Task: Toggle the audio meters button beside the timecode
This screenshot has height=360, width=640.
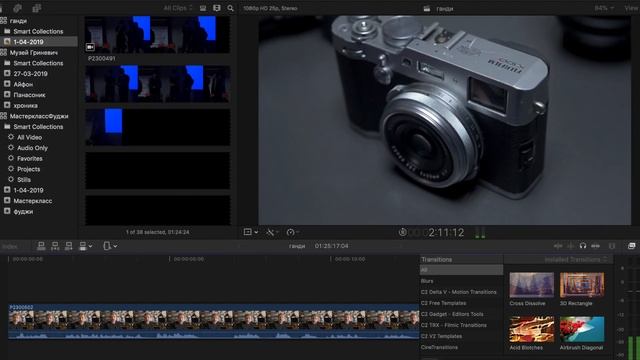Action: click(x=480, y=233)
